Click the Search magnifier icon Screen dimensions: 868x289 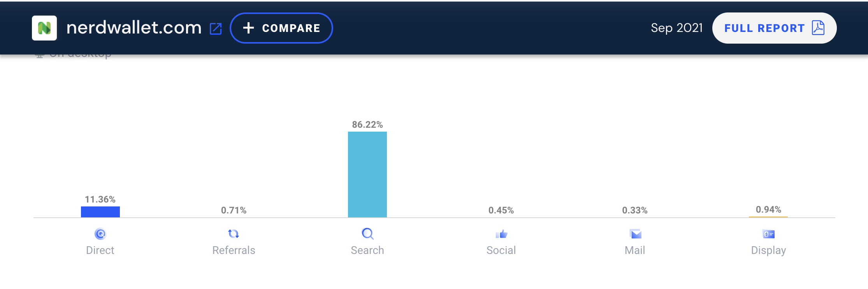coord(367,234)
